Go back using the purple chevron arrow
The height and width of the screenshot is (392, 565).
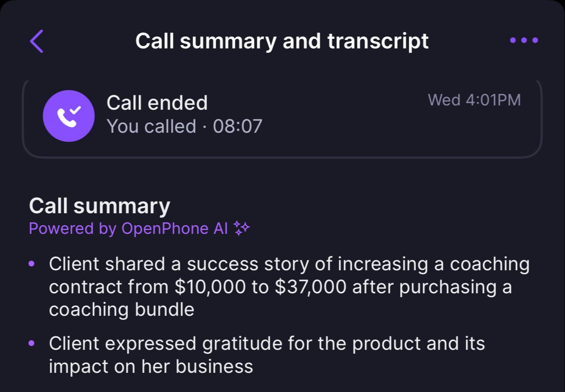tap(36, 41)
